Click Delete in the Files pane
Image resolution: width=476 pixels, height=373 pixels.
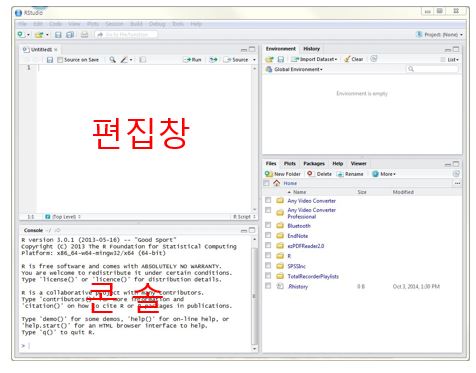(320, 174)
